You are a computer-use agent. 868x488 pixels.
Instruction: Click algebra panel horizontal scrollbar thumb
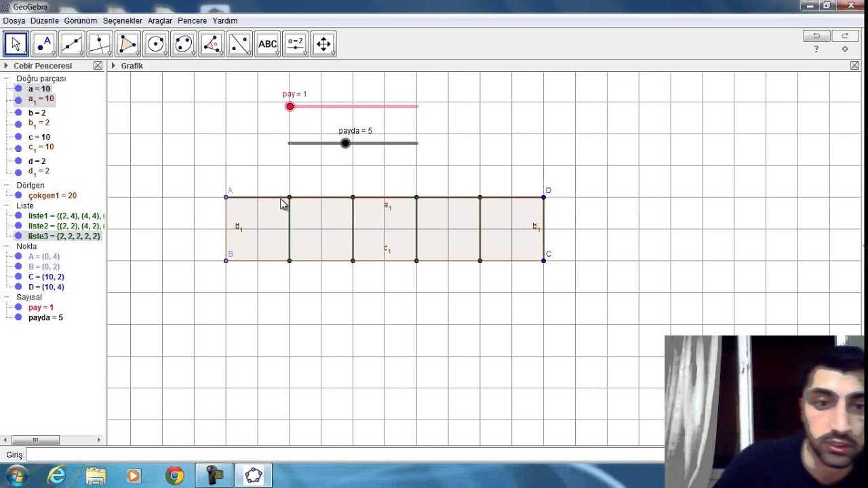click(x=35, y=440)
